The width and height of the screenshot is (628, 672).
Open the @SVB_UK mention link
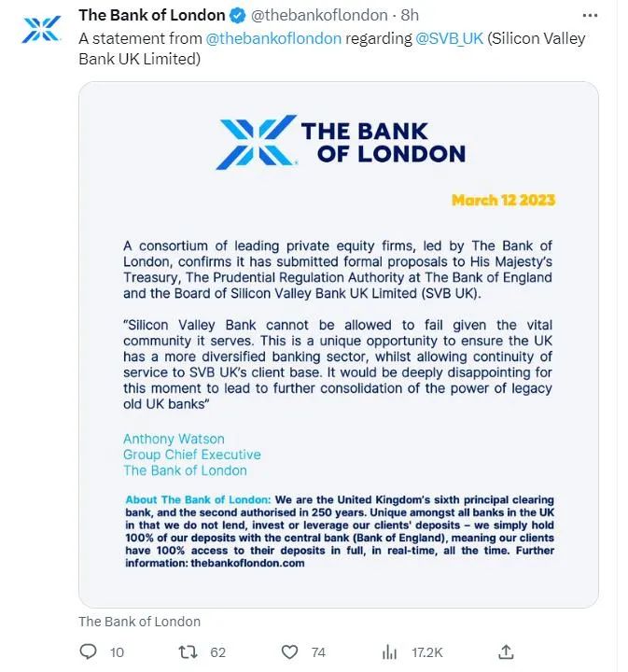[450, 38]
